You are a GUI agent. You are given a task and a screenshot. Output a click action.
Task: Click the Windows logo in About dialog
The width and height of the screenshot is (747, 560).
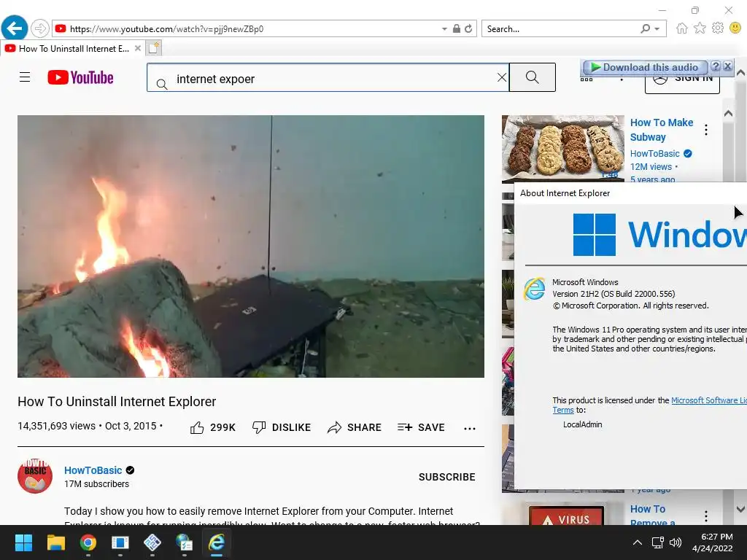(x=594, y=234)
